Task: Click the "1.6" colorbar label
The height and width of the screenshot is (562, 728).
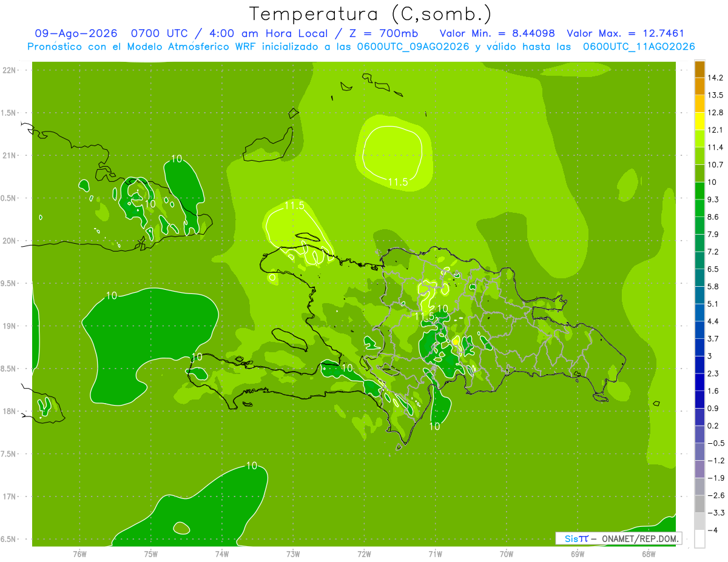Action: tap(713, 391)
